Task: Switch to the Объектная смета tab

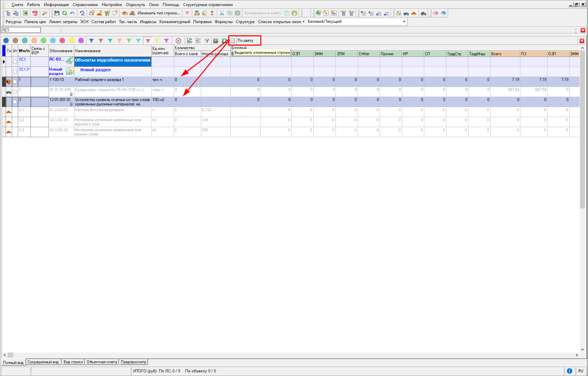Action: (102, 362)
